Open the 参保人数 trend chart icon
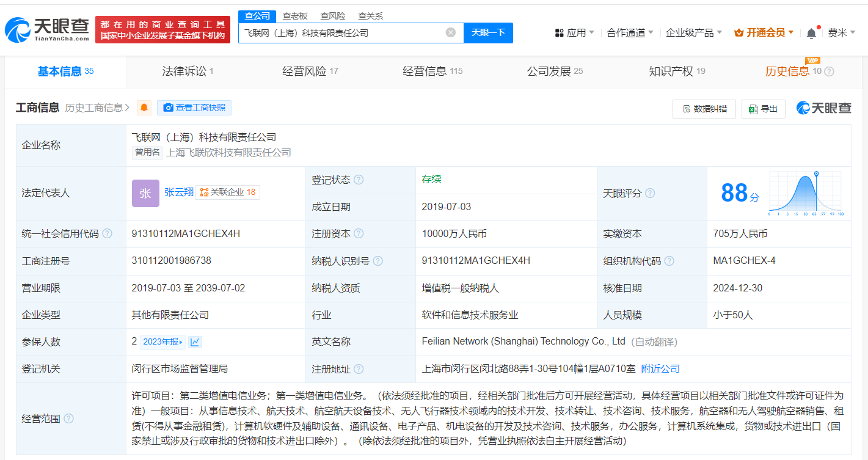This screenshot has height=460, width=868. click(x=195, y=342)
